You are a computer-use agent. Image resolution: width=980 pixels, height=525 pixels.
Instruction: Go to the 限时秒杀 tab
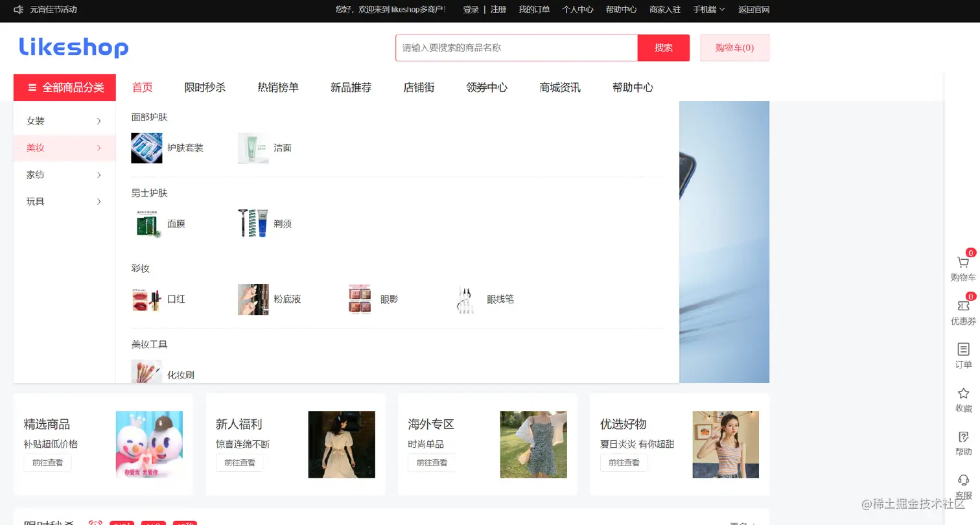pyautogui.click(x=205, y=87)
